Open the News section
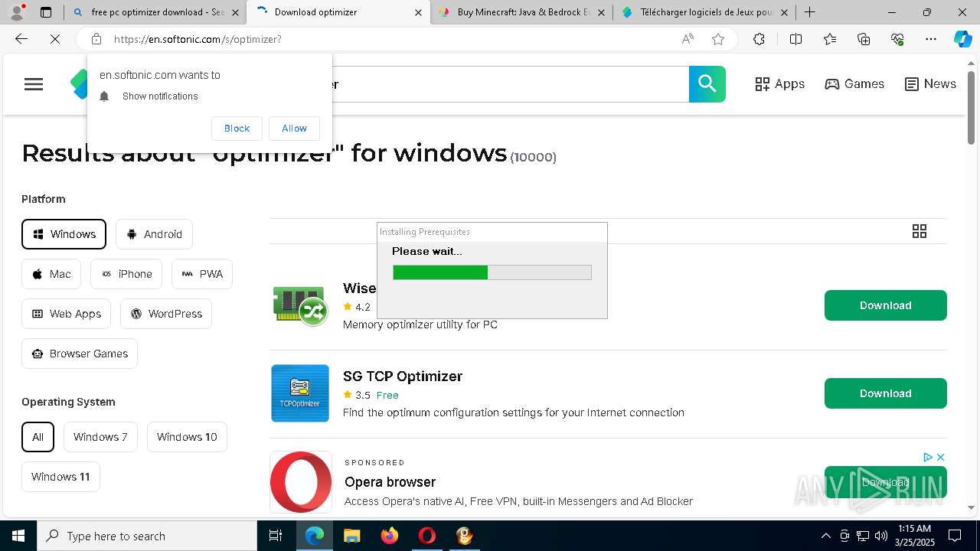The image size is (980, 551). [930, 84]
